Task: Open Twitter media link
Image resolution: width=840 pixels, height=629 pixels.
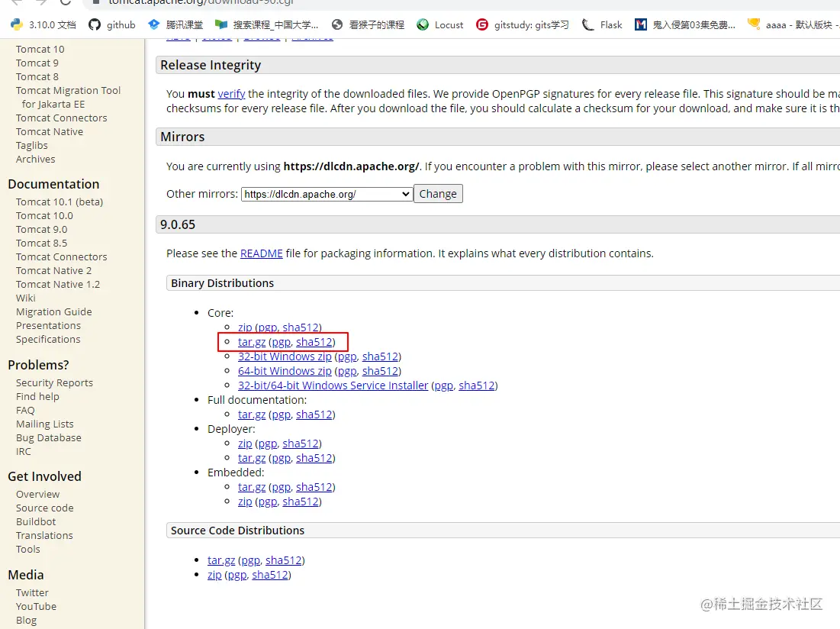Action: [x=32, y=593]
